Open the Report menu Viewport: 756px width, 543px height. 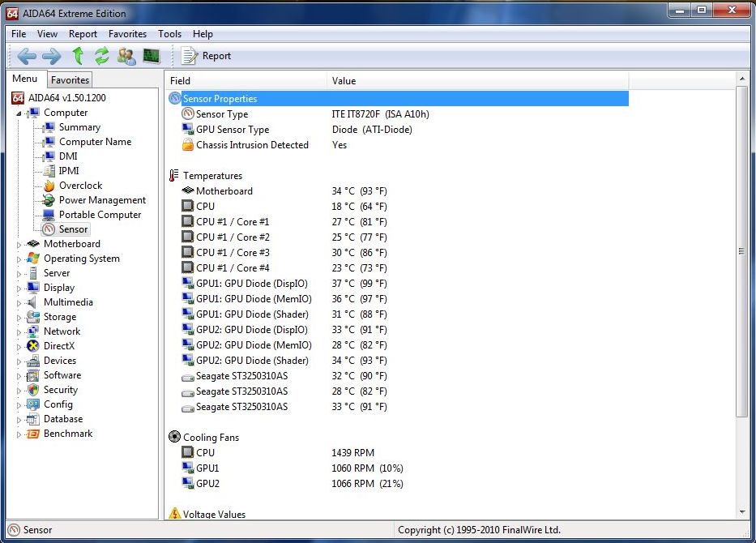(x=83, y=34)
